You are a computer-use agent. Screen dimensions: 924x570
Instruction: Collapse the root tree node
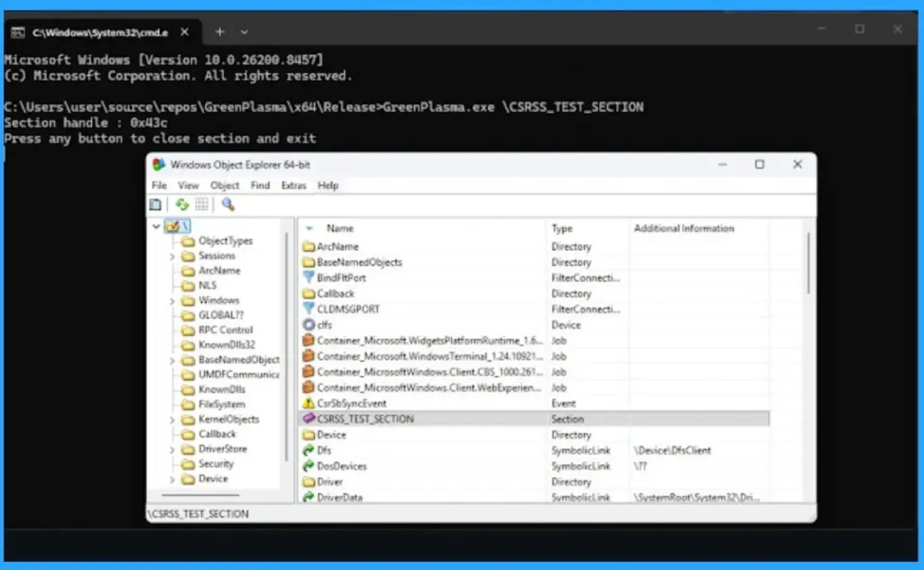[156, 226]
